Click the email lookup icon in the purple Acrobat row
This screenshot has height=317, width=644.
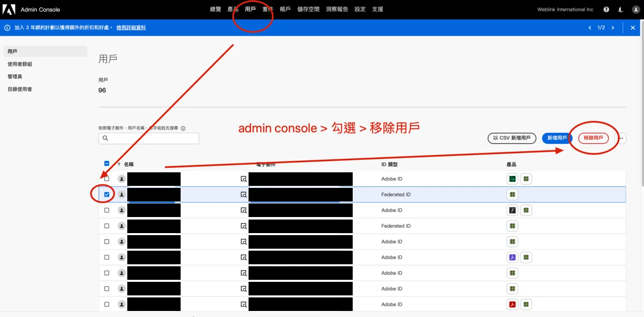tap(244, 257)
